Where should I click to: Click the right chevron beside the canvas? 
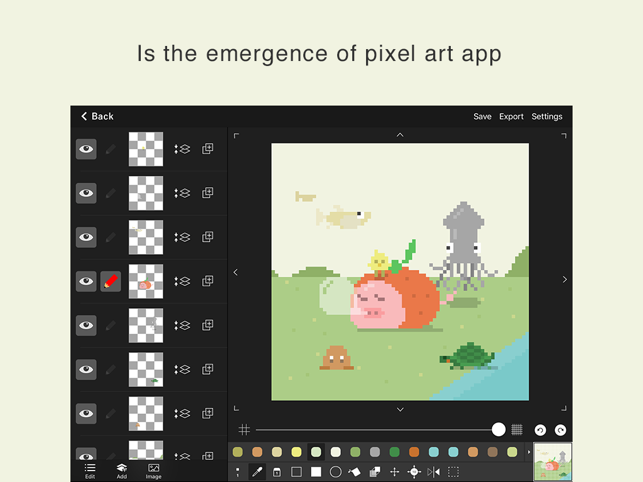[x=565, y=279]
